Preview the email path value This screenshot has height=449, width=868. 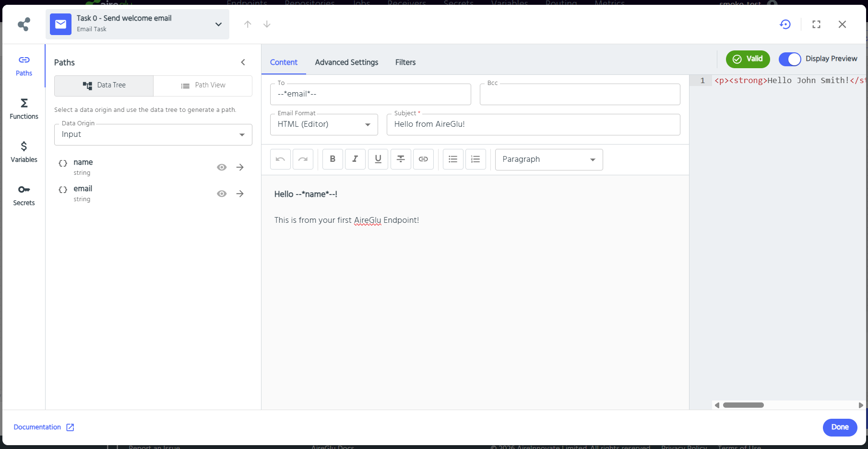click(x=222, y=194)
